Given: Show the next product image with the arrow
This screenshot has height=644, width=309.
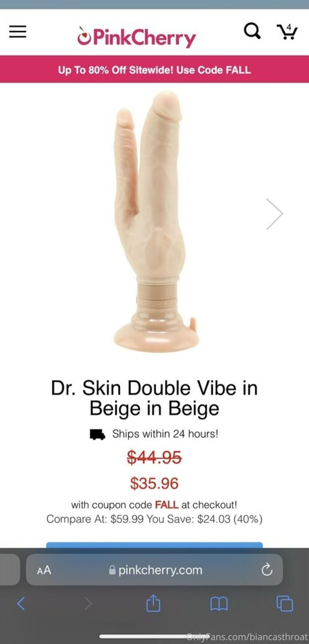Looking at the screenshot, I should [274, 214].
